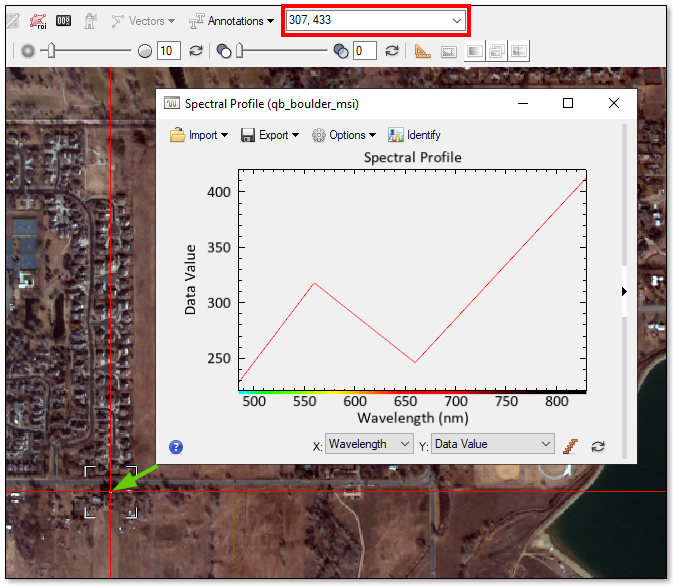Click the stacked plot icon beside Y dropdown
Image resolution: width=673 pixels, height=588 pixels.
pos(572,445)
